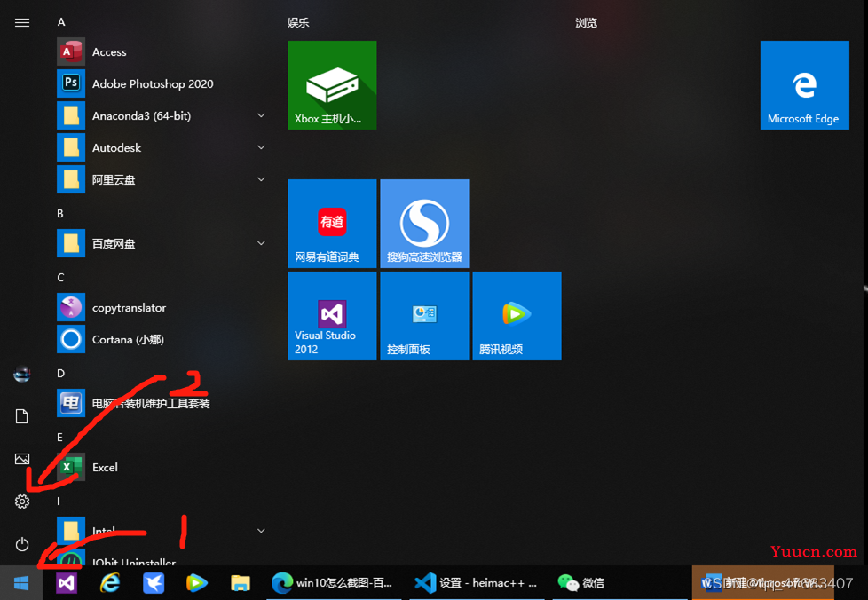Open File Explorer from the taskbar
Image resolution: width=868 pixels, height=600 pixels.
(241, 583)
